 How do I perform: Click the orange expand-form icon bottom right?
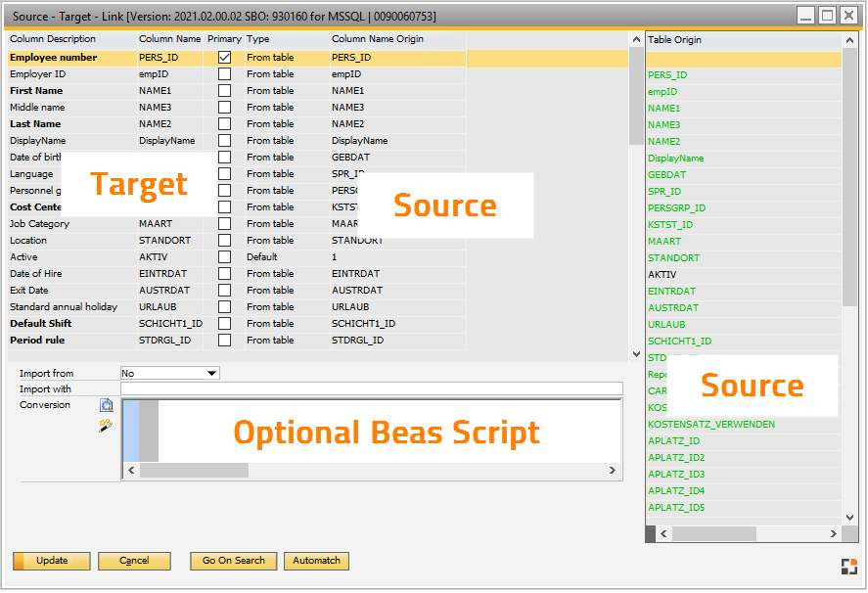(x=850, y=565)
